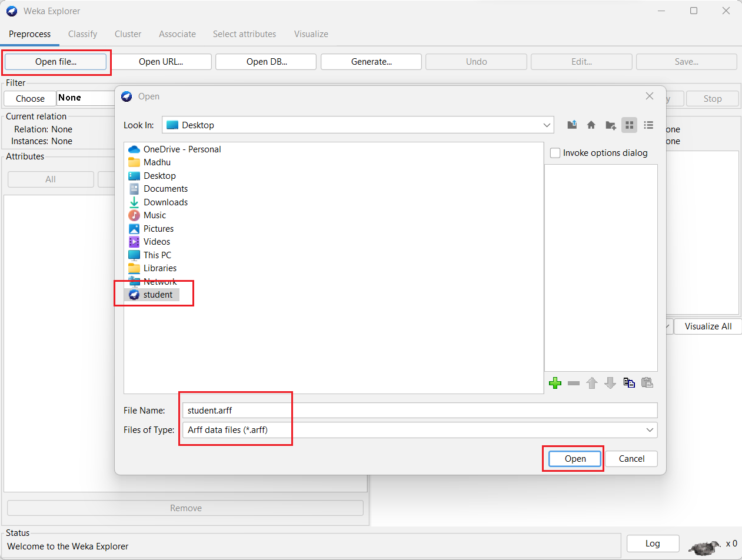
Task: Click the Generate... button
Action: tap(371, 62)
